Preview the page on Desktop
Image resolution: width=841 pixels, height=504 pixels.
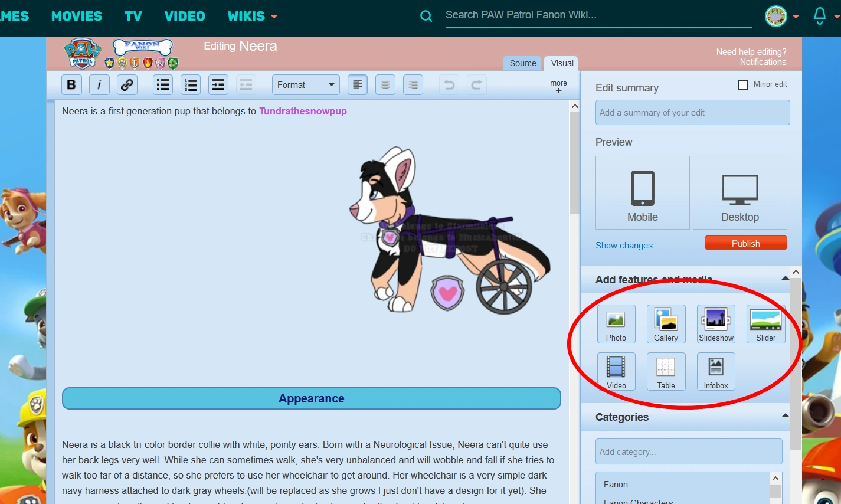click(740, 193)
